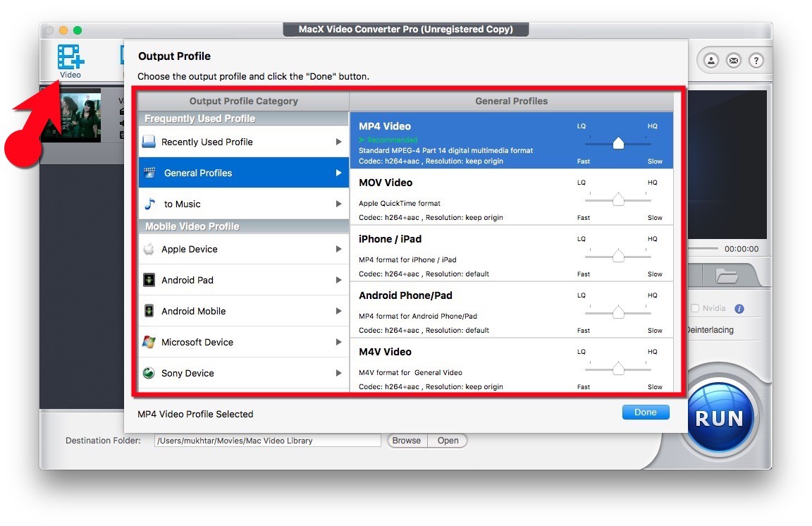The height and width of the screenshot is (526, 812).
Task: Enable the Nvidia hardware acceleration checkbox
Action: (x=695, y=308)
